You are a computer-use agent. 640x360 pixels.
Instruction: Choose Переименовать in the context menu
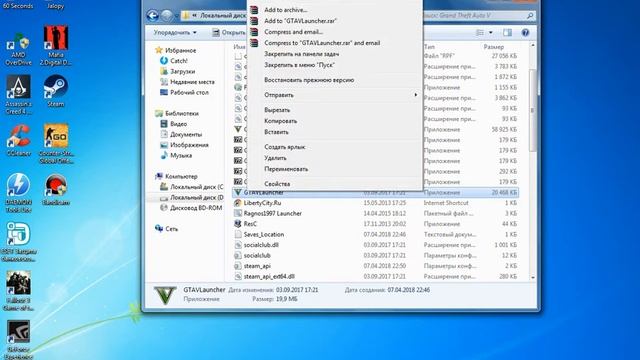coord(286,169)
